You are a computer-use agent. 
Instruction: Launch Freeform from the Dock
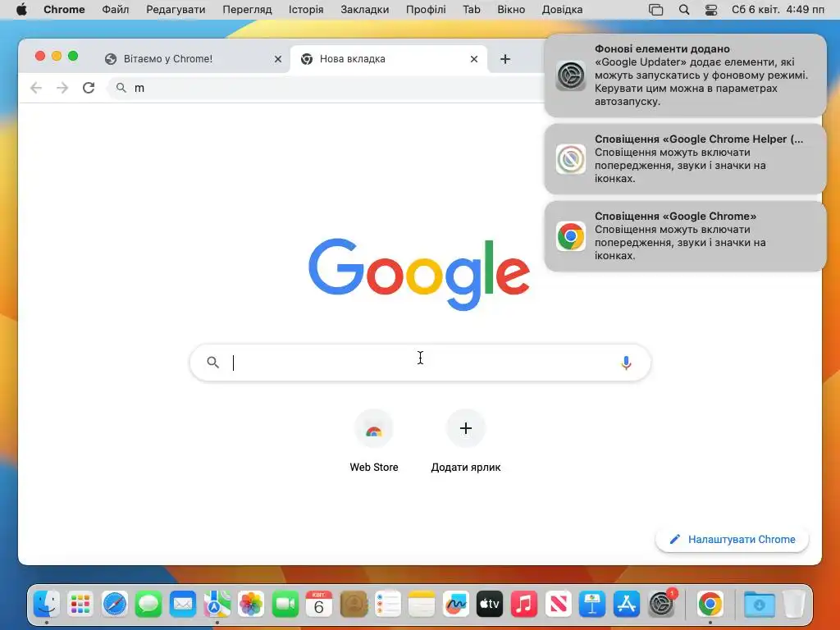pos(455,605)
